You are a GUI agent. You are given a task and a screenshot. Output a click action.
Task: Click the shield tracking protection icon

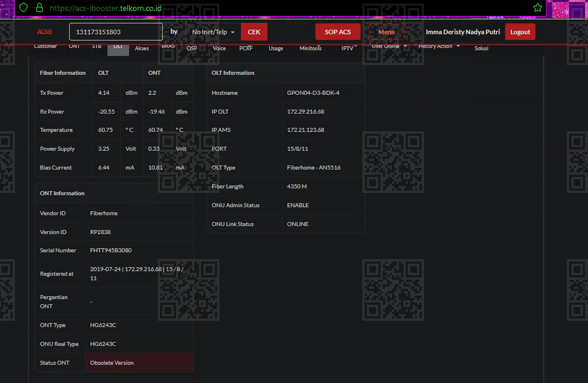click(23, 8)
